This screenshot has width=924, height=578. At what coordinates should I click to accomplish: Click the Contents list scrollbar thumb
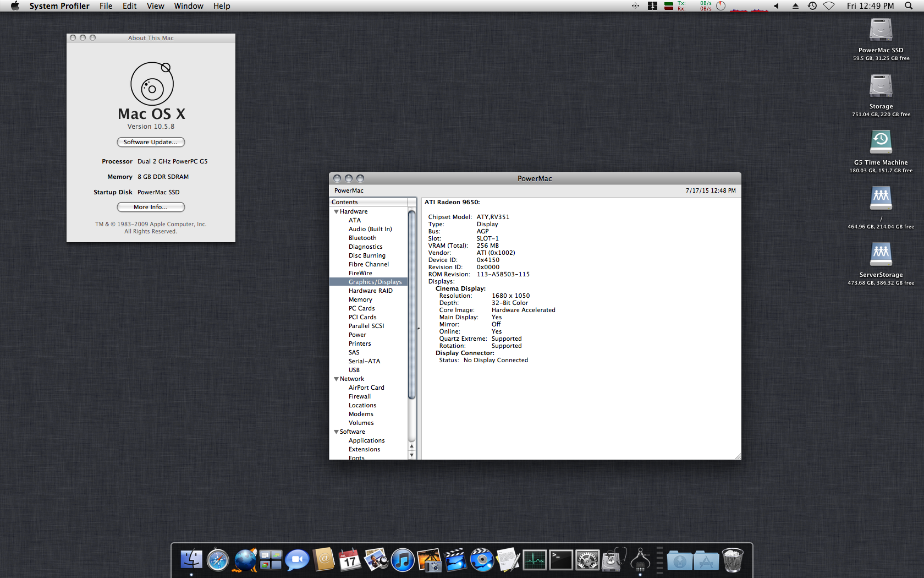411,303
